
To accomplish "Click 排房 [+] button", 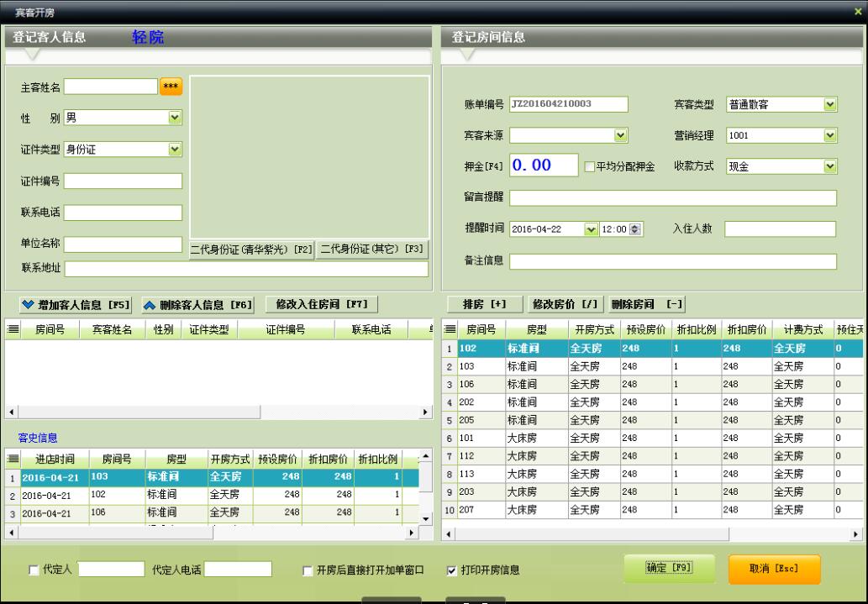I will (x=485, y=304).
